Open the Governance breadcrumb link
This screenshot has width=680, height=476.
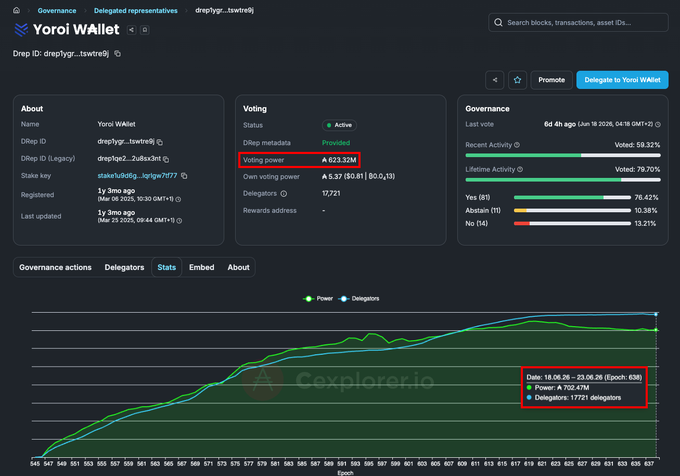coord(57,10)
